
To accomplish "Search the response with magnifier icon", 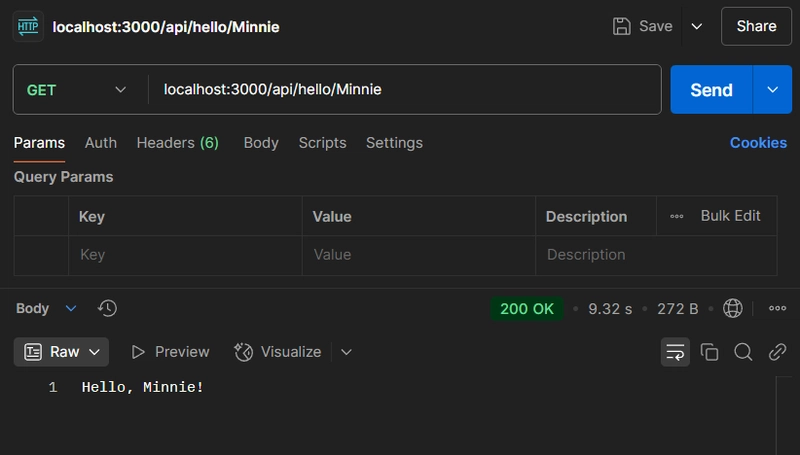I will click(x=743, y=352).
